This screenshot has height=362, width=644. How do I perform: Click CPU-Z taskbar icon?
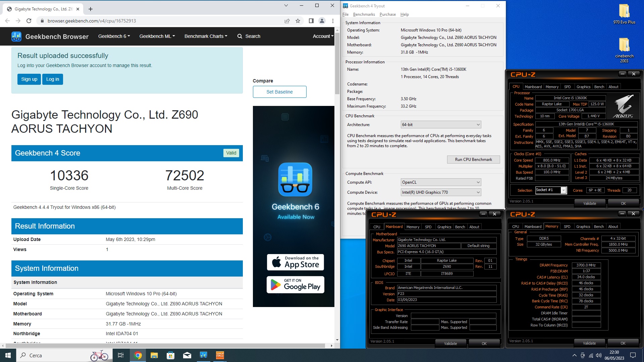pyautogui.click(x=220, y=355)
